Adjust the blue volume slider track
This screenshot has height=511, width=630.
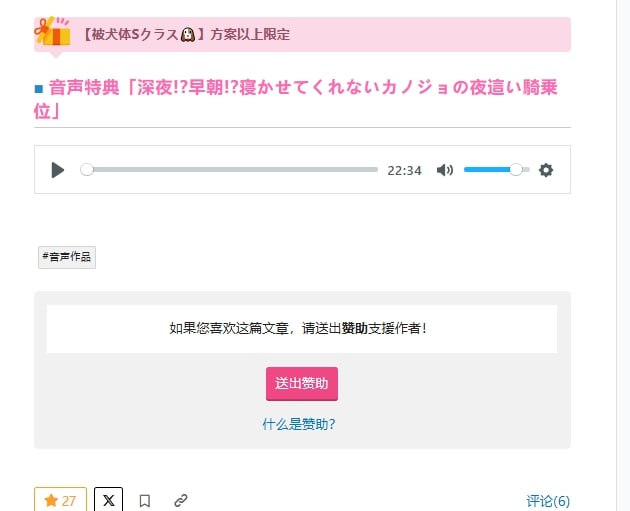pyautogui.click(x=488, y=170)
